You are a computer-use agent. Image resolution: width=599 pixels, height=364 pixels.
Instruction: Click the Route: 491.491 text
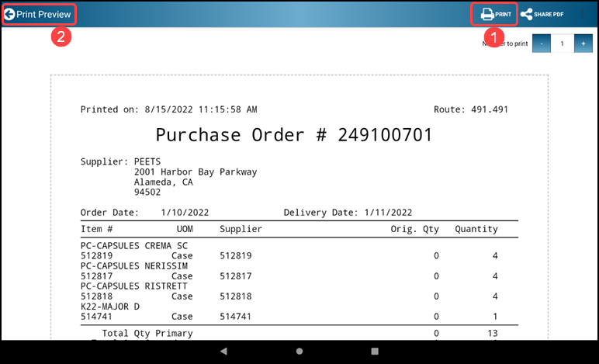tap(471, 109)
